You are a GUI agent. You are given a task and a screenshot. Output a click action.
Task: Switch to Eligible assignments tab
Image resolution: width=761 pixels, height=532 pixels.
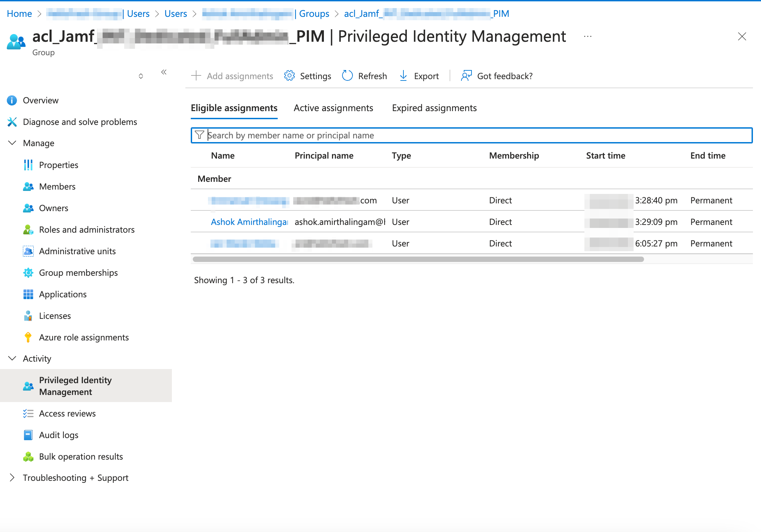[234, 108]
